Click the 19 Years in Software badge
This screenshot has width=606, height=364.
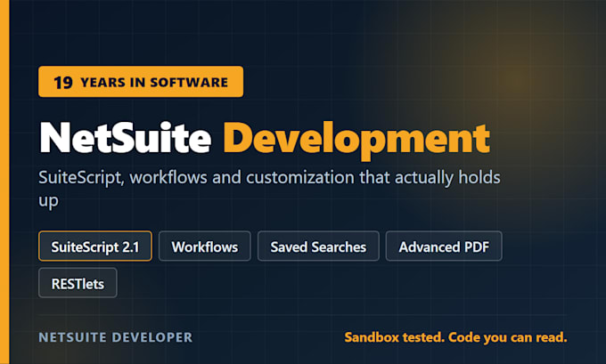coord(141,82)
